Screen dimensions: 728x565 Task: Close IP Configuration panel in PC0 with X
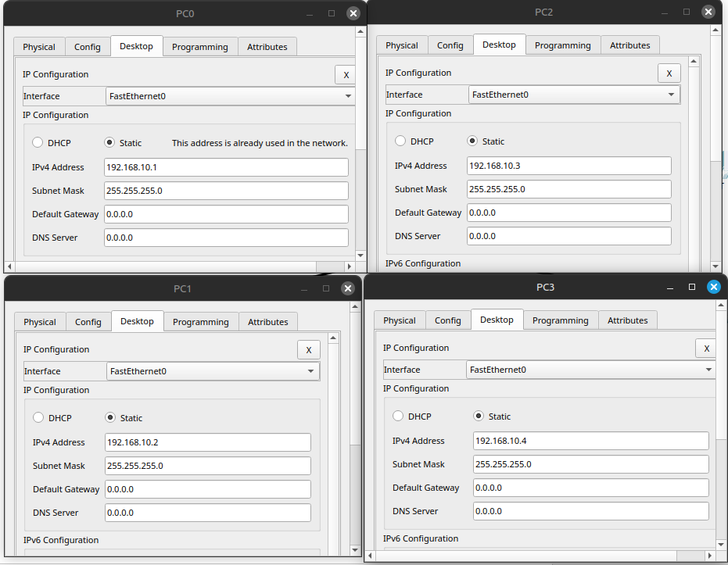pos(346,75)
